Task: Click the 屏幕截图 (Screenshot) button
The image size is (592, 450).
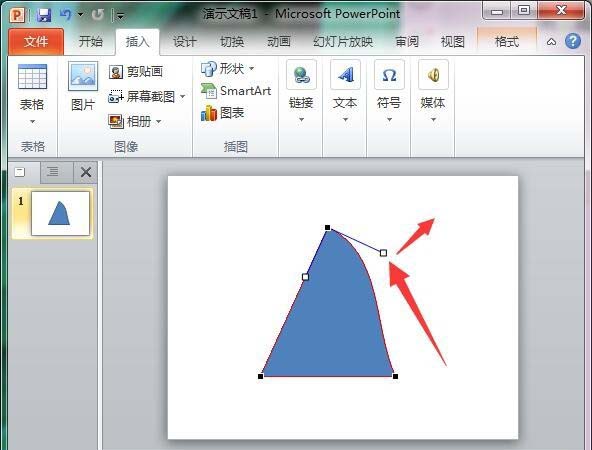Action: 142,97
